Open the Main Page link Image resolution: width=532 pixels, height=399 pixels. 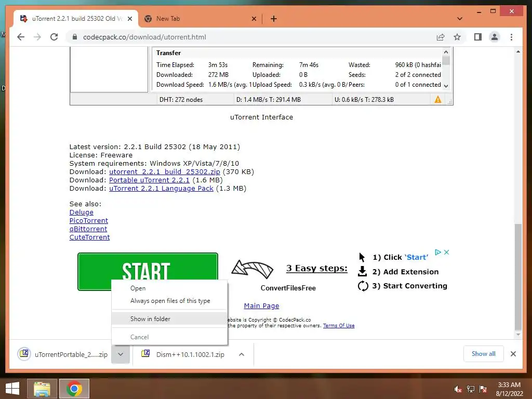(262, 305)
